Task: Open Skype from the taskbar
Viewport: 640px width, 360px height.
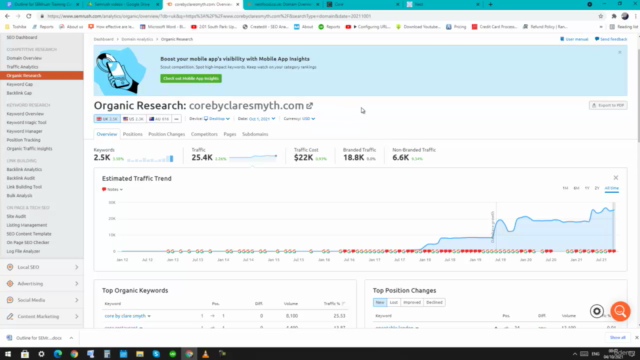Action: [156, 354]
